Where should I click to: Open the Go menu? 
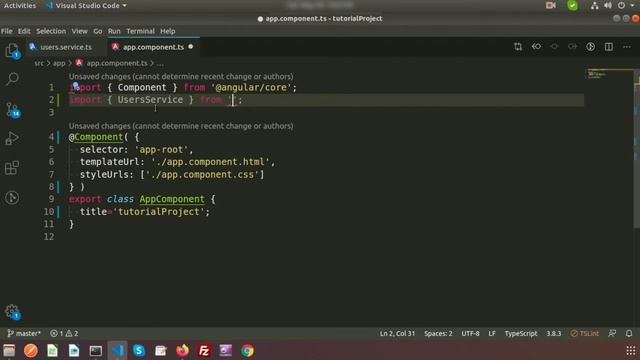point(98,31)
